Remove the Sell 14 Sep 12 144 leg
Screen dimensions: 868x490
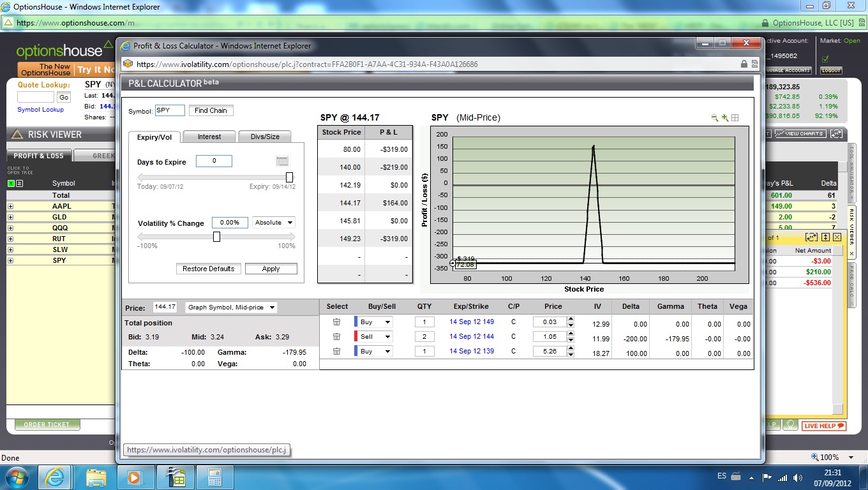tap(337, 337)
